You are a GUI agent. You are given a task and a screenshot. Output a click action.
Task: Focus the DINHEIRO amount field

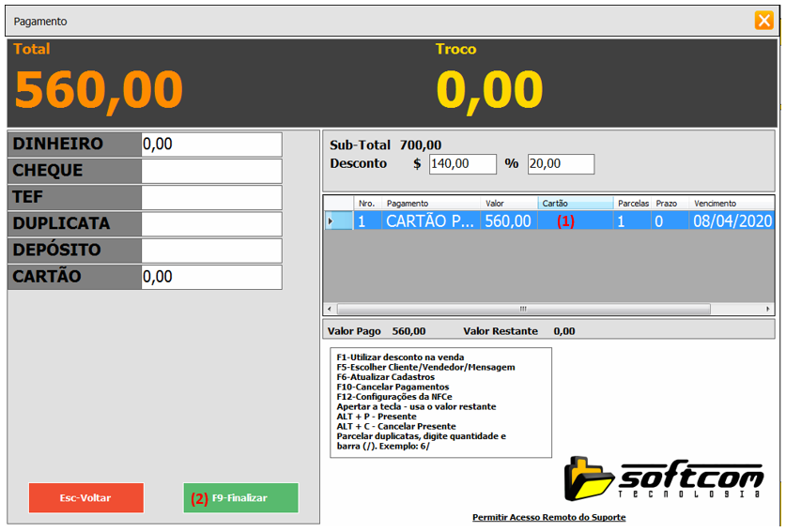coord(211,144)
